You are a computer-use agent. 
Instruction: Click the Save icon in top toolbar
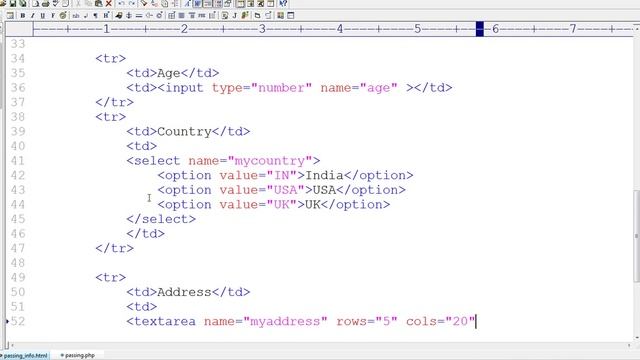pyautogui.click(x=13, y=3)
